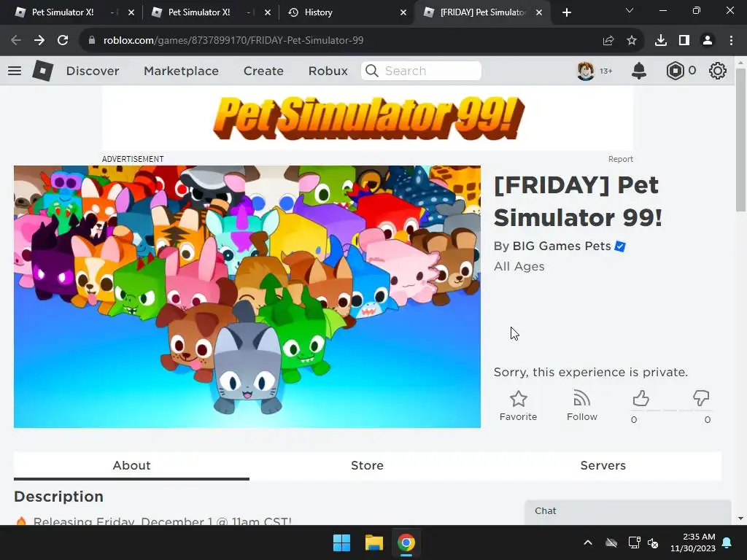Click the muted volume tray icon
The image size is (747, 560).
653,542
